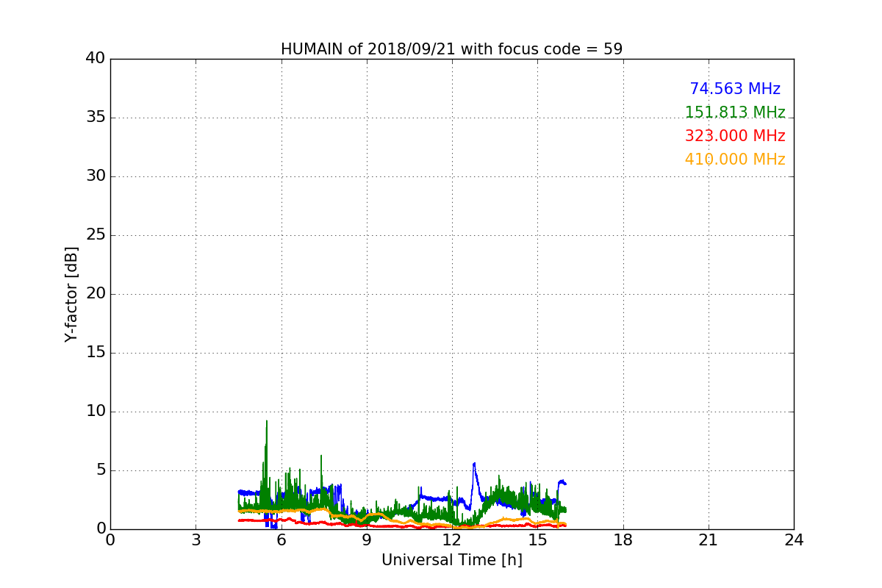Select the 74.563 MHz legend label

coord(735,89)
